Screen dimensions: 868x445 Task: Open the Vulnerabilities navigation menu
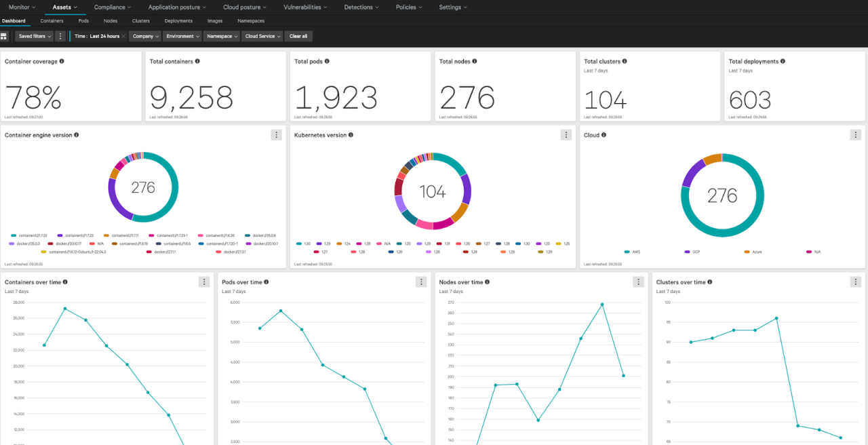pyautogui.click(x=305, y=7)
